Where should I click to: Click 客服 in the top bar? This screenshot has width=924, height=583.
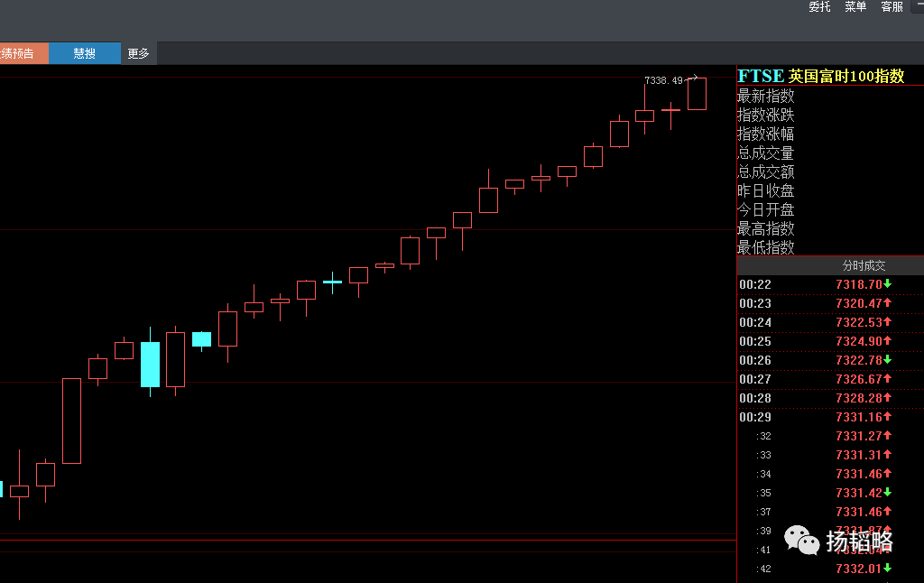[x=892, y=6]
